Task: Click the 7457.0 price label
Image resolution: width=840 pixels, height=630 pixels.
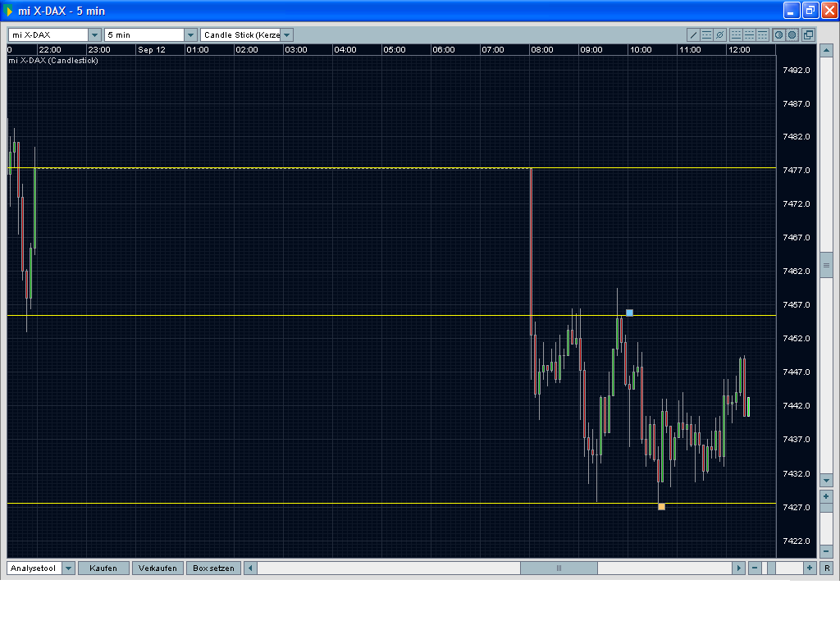Action: (796, 305)
